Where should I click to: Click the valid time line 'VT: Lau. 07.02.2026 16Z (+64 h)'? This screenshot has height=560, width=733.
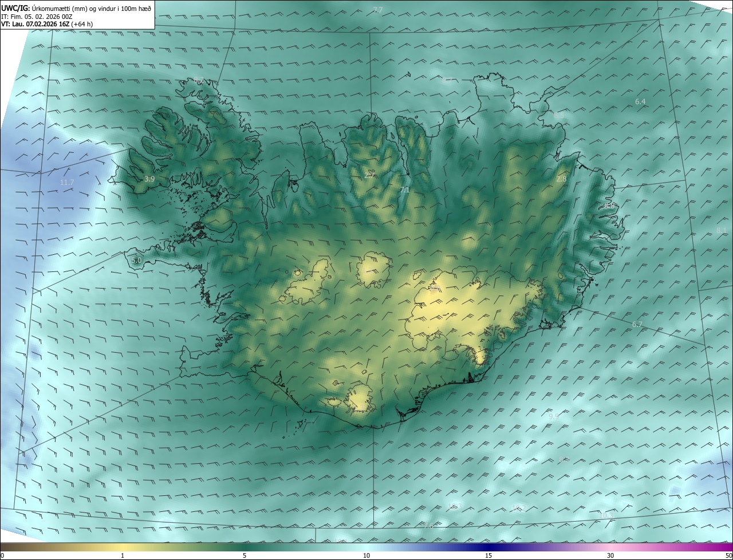pos(47,24)
